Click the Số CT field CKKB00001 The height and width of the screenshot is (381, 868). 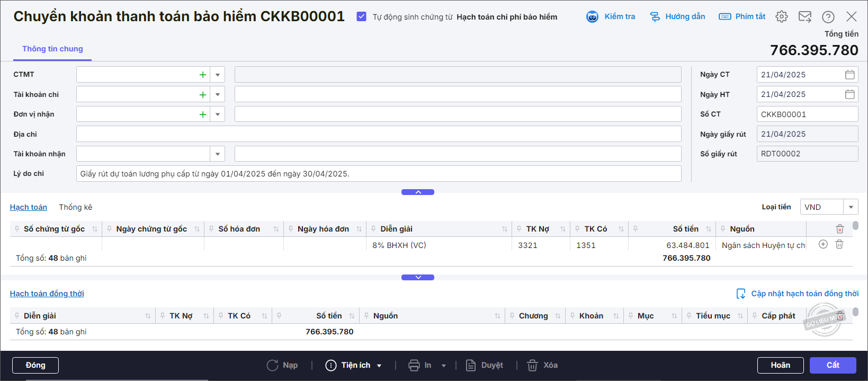tap(808, 114)
